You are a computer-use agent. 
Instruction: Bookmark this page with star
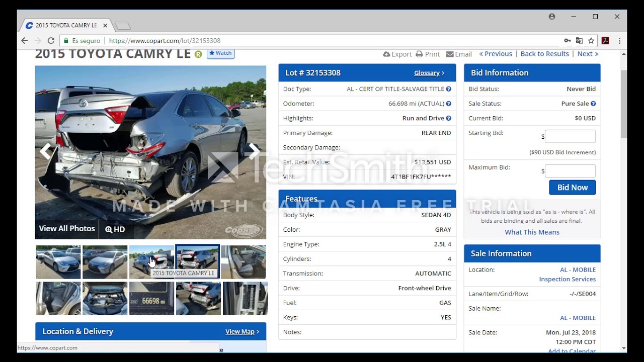[x=591, y=41]
